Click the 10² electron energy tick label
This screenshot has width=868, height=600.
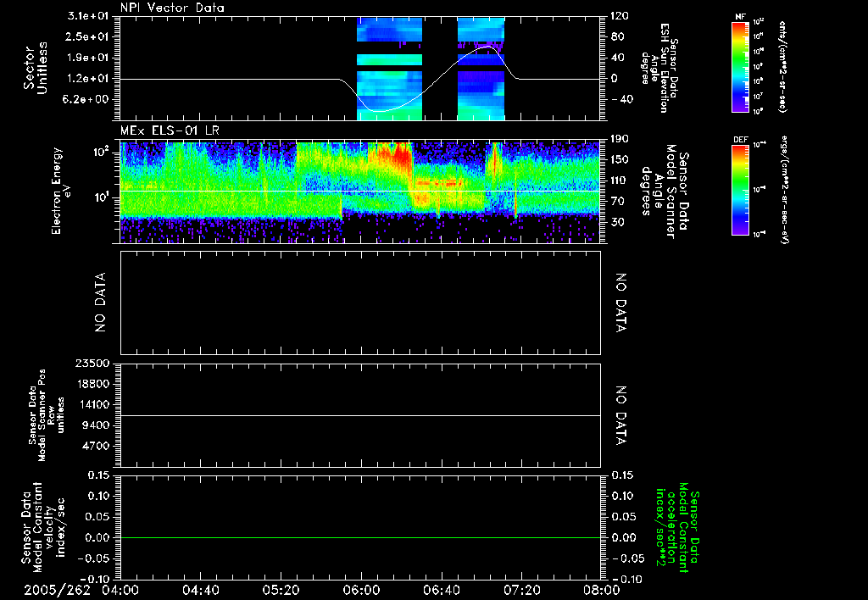click(103, 151)
